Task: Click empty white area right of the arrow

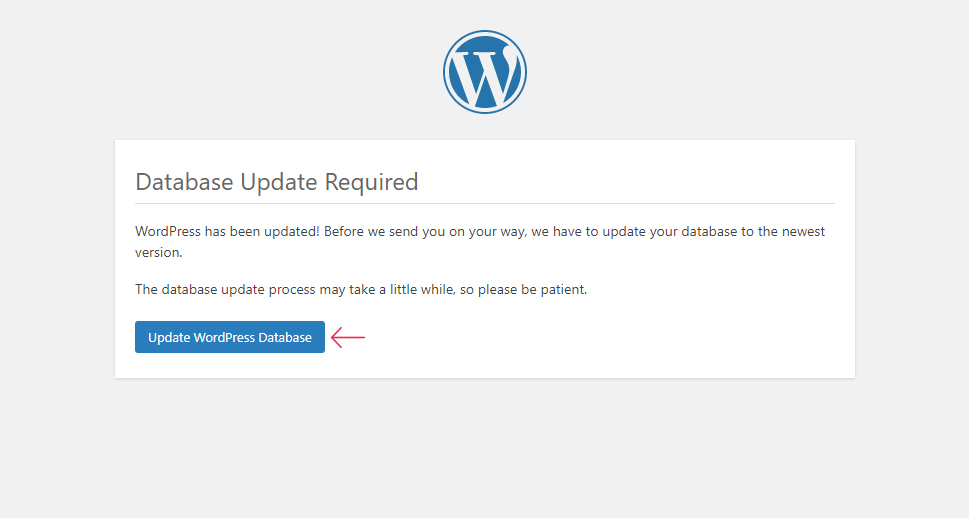Action: (587, 337)
